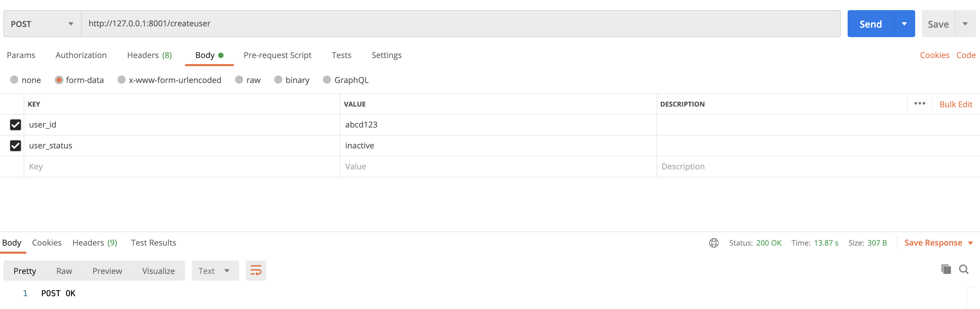Click the Bulk Edit link
Screen dimensions: 980x309
tap(956, 104)
